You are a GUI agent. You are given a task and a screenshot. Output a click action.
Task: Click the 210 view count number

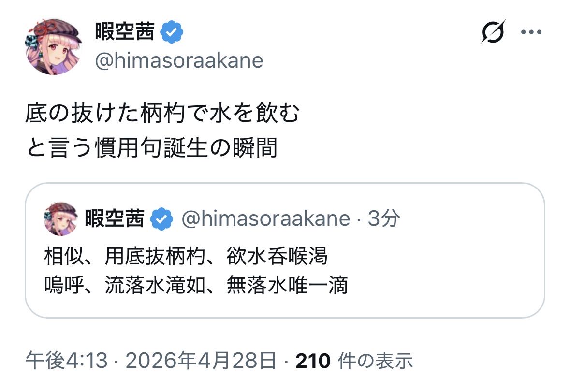(x=313, y=361)
